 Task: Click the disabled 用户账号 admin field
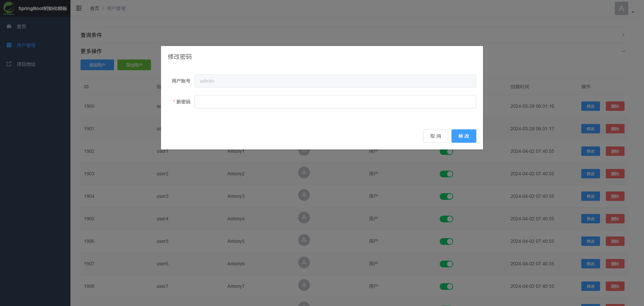pos(335,81)
